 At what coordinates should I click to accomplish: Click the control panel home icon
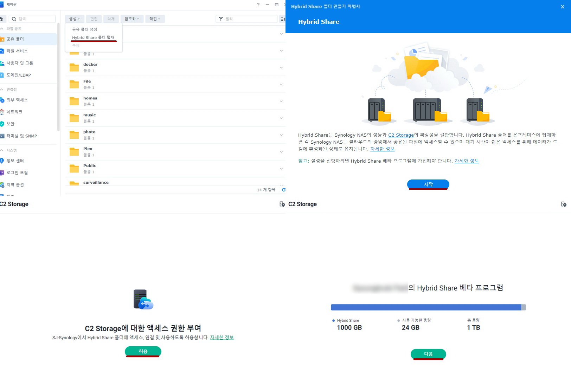[1, 19]
